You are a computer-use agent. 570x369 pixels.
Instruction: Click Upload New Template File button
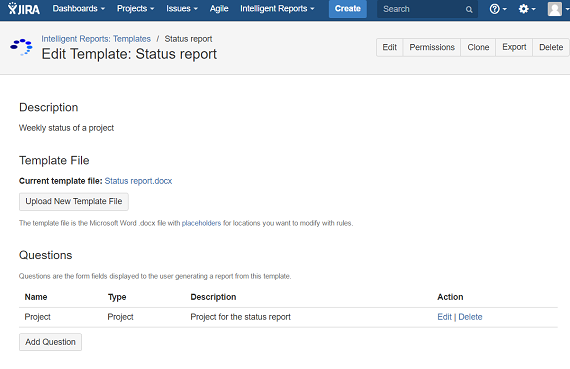[x=74, y=201]
